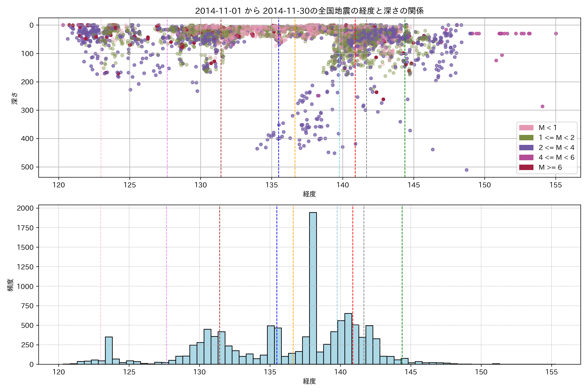The width and height of the screenshot is (588, 392).
Task: Click the chart title text at top
Action: coord(309,11)
